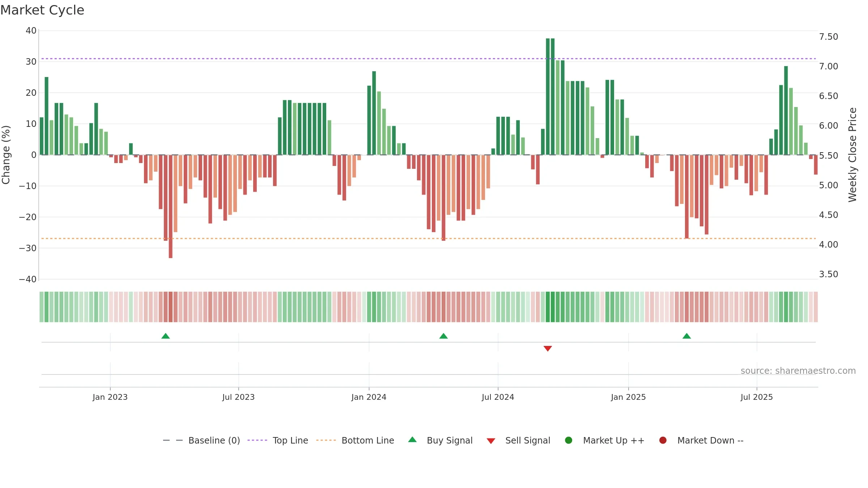Image resolution: width=868 pixels, height=488 pixels.
Task: Click the red Market Down circle icon in legend
Action: [663, 440]
